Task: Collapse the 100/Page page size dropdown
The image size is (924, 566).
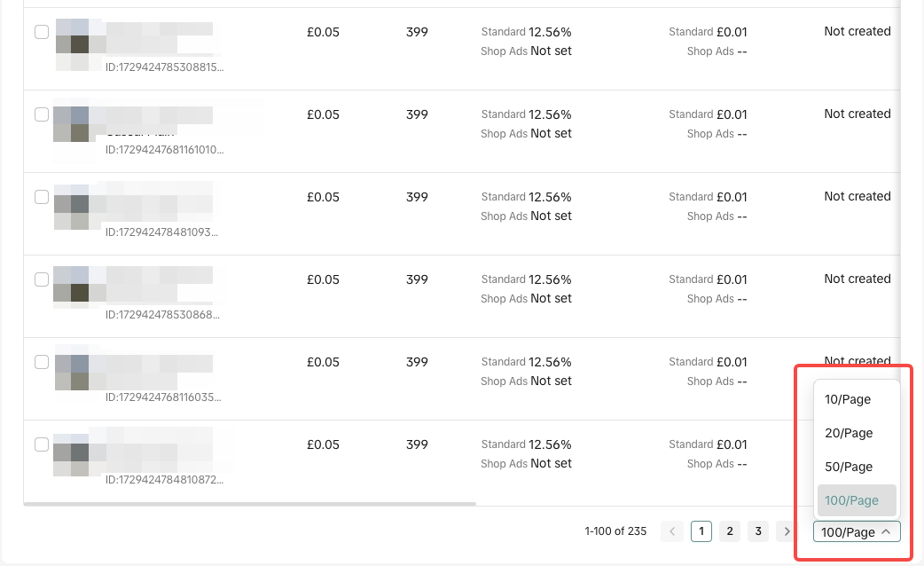Action: point(856,532)
